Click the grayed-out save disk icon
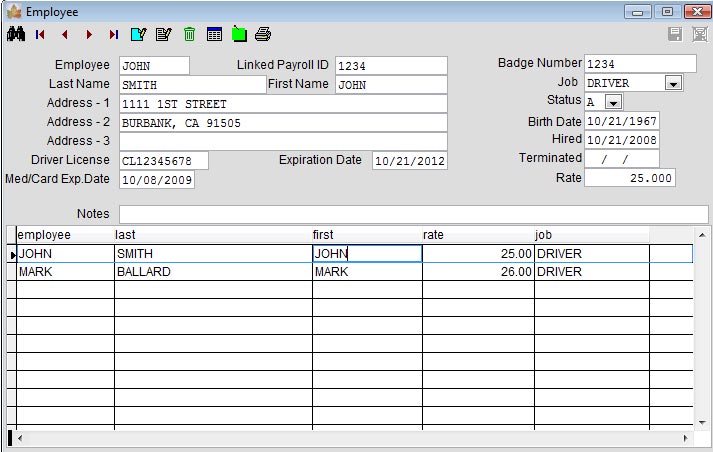This screenshot has width=713, height=452. [x=675, y=35]
